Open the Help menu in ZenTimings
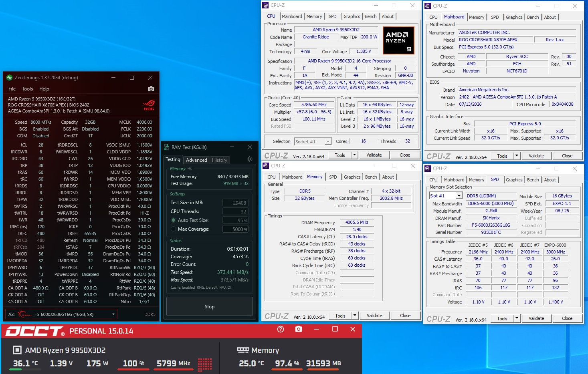This screenshot has height=374, width=588. [x=44, y=89]
